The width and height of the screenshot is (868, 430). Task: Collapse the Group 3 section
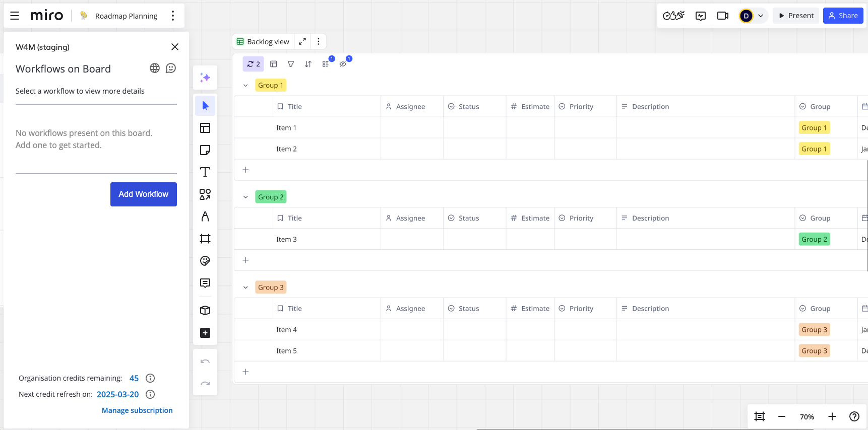coord(245,288)
